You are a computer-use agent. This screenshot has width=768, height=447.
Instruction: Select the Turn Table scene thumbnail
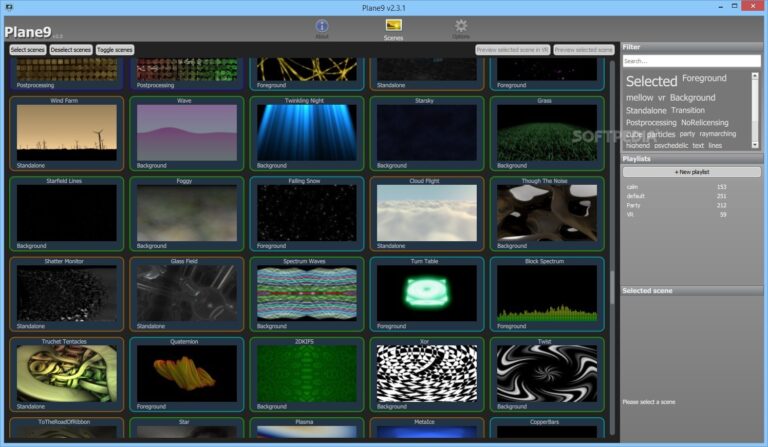pos(427,294)
